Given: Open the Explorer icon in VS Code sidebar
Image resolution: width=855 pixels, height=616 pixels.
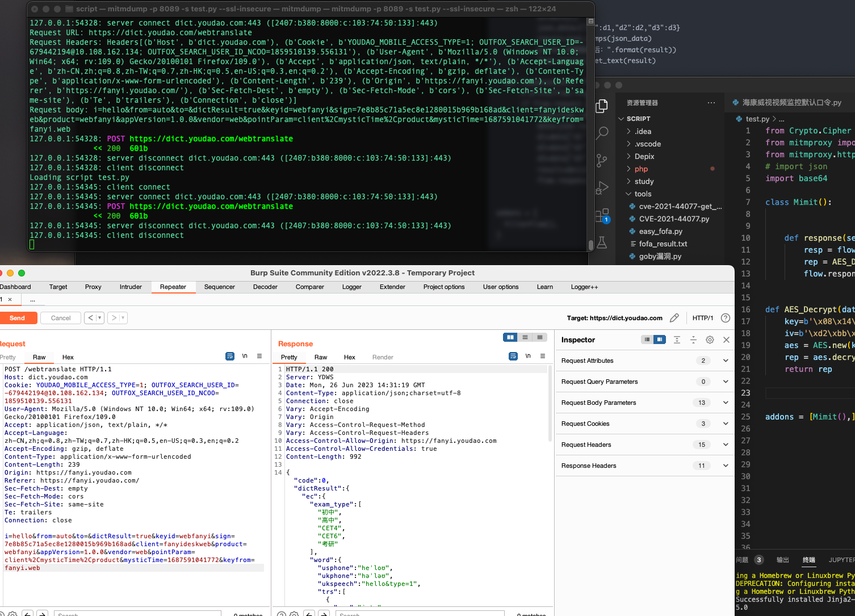Looking at the screenshot, I should (602, 106).
